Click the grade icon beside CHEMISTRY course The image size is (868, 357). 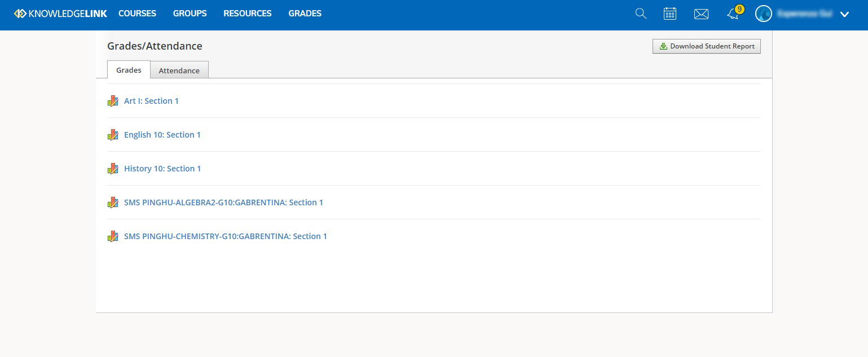113,236
